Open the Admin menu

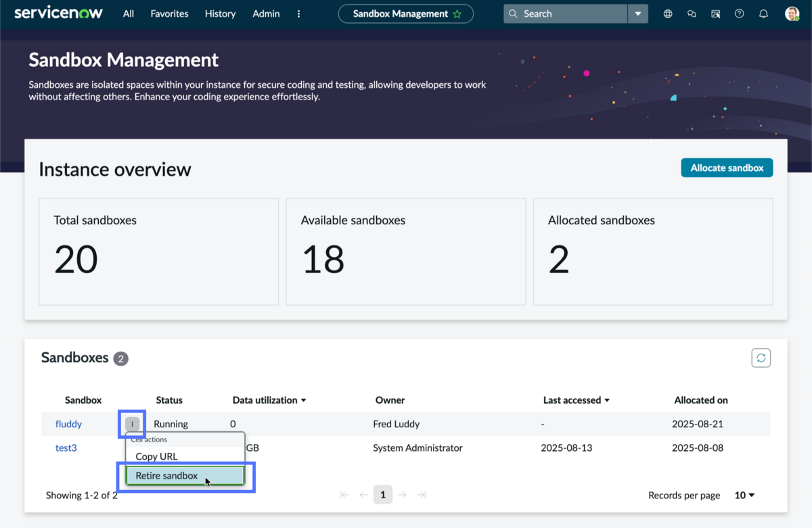(x=266, y=14)
